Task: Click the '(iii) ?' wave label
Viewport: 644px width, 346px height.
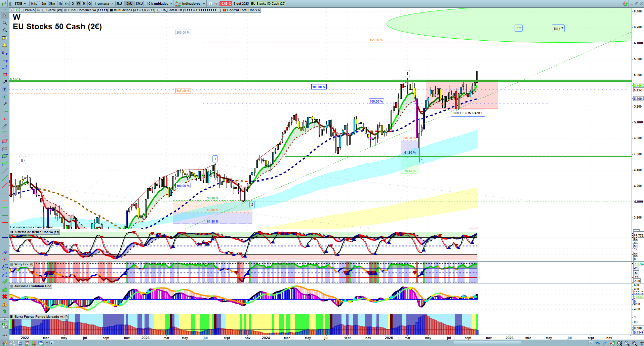Action: 558,29
